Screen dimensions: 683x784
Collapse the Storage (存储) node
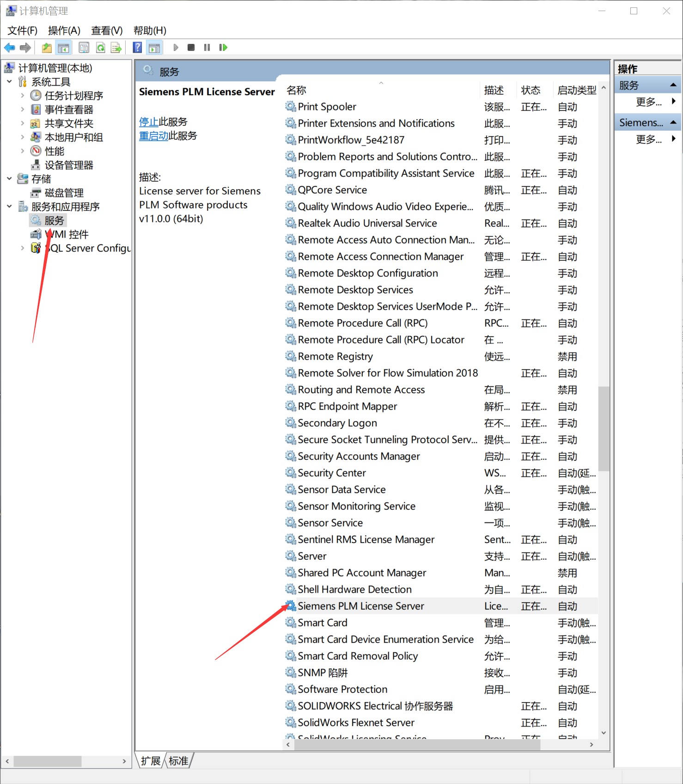pos(9,179)
